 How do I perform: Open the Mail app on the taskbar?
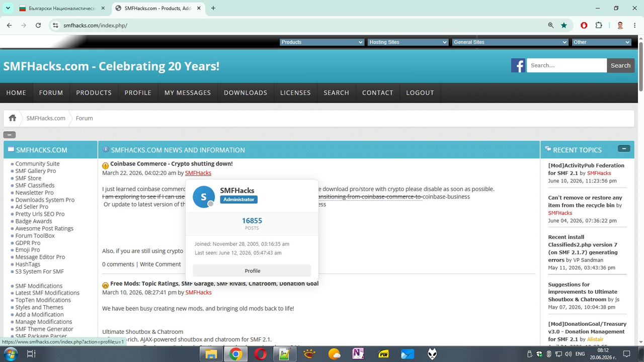click(x=408, y=354)
